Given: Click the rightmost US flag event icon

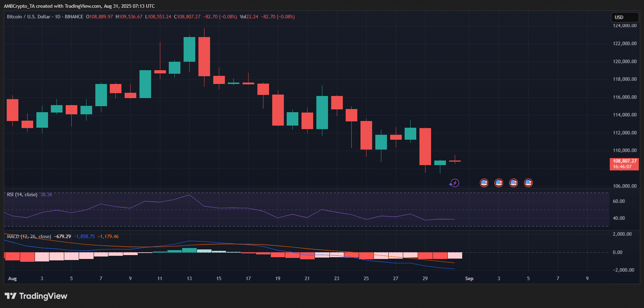Looking at the screenshot, I should [528, 183].
